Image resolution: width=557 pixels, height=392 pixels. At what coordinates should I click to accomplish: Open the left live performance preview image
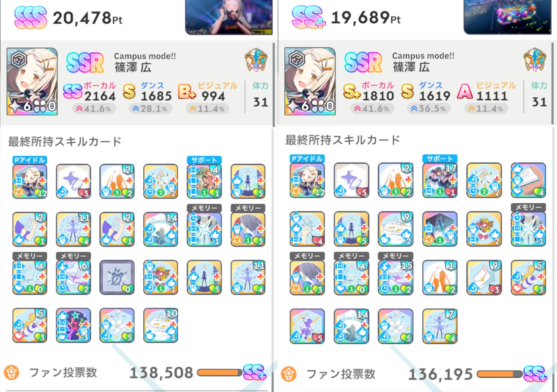coord(229,17)
